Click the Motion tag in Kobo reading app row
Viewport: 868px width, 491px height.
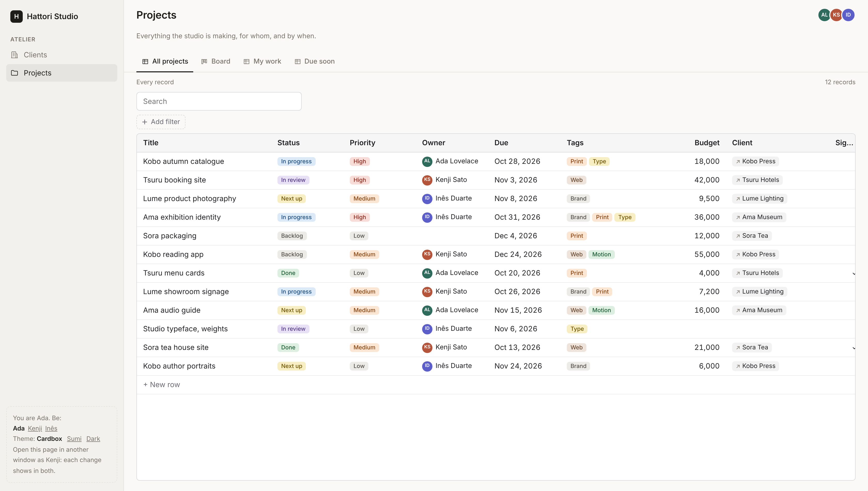click(601, 254)
